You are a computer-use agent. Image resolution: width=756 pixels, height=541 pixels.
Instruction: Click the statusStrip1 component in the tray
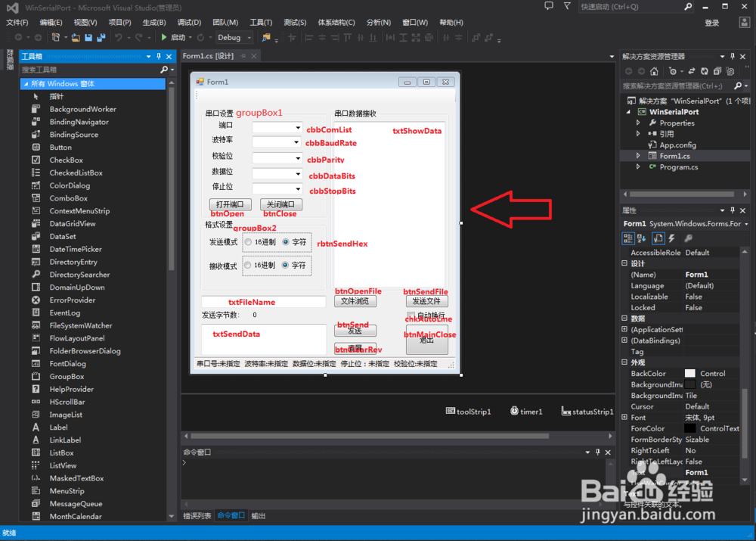coord(588,412)
